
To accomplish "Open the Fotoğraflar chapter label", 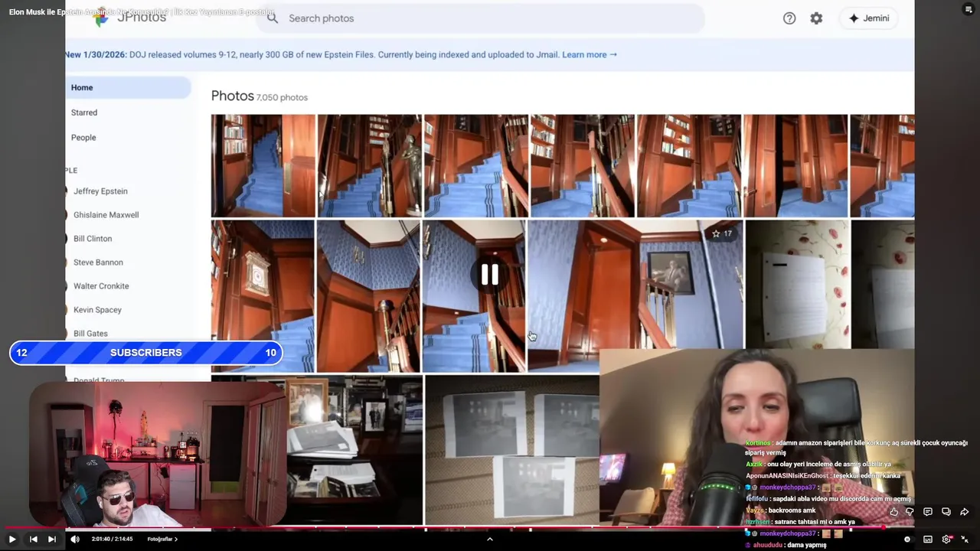I will tap(162, 539).
